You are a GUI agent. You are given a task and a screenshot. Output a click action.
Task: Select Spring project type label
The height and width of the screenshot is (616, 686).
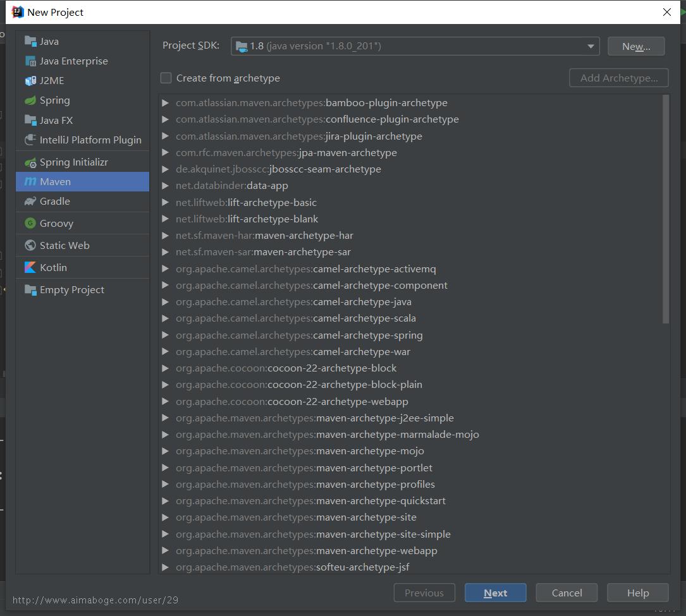(54, 100)
